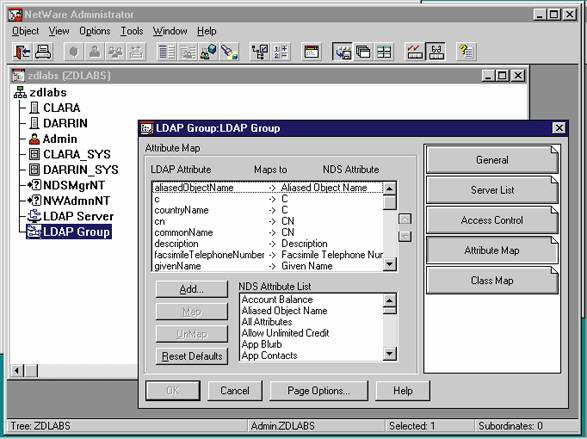Image resolution: width=587 pixels, height=439 pixels.
Task: Click the Print toolbar icon
Action: click(x=43, y=52)
